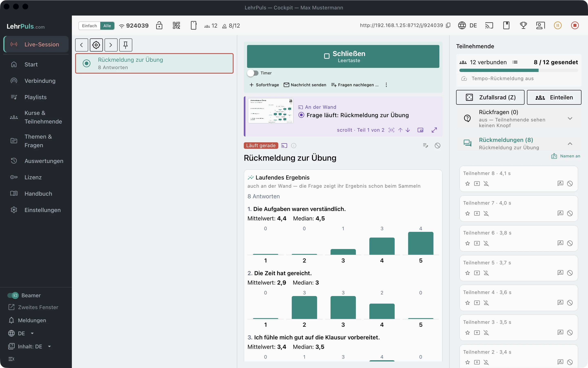Open Einstellungen in sidebar
Screen dimensions: 588x368
[x=36, y=210]
